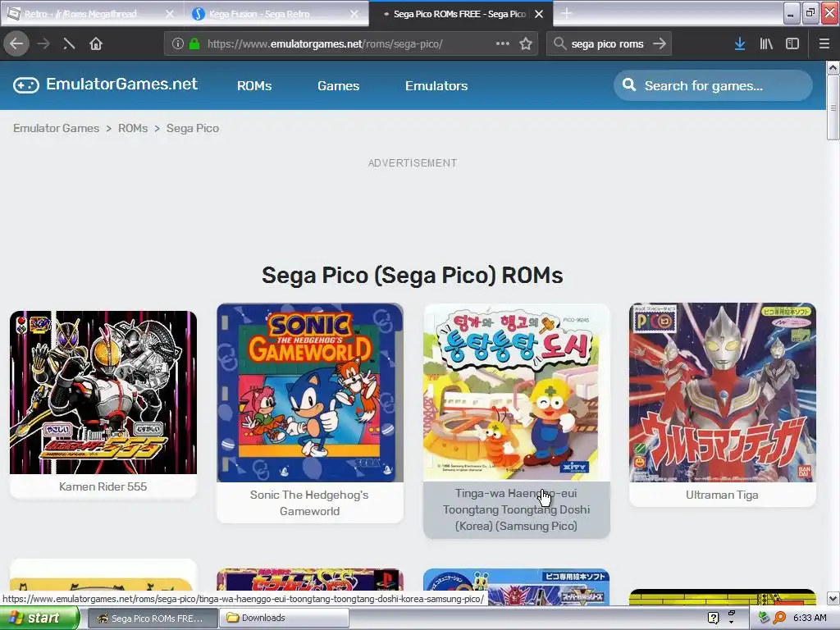Open the Emulators site menu
Screen dimensions: 840x630
tap(436, 85)
